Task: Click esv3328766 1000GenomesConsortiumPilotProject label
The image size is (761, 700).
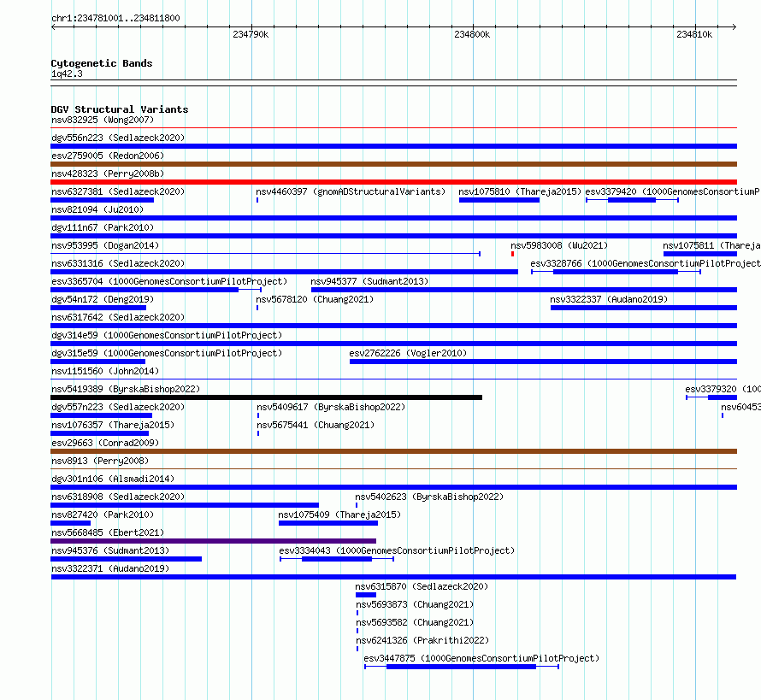Action: 645,263
